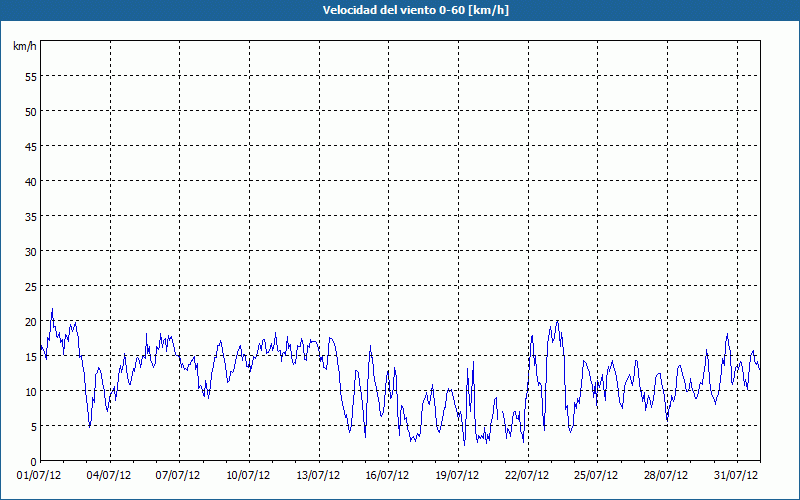Image resolution: width=800 pixels, height=500 pixels.
Task: Click the 0 value on the vertical axis
Action: click(34, 462)
